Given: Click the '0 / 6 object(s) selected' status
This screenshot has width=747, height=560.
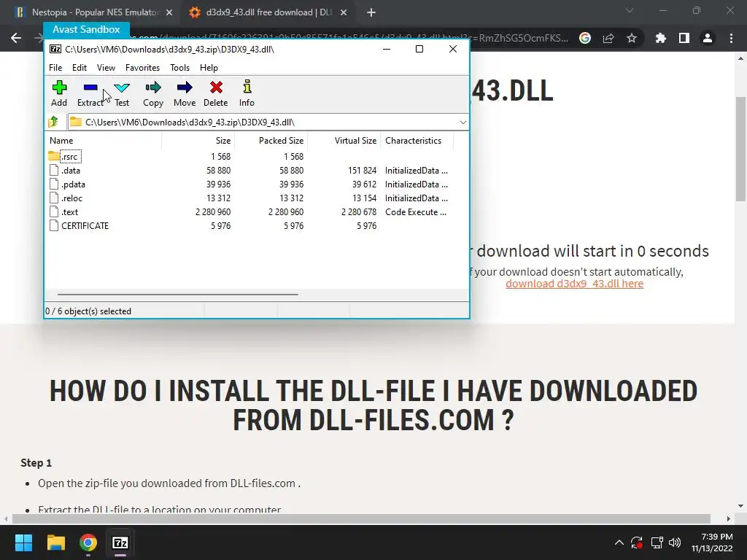Looking at the screenshot, I should click(x=88, y=311).
